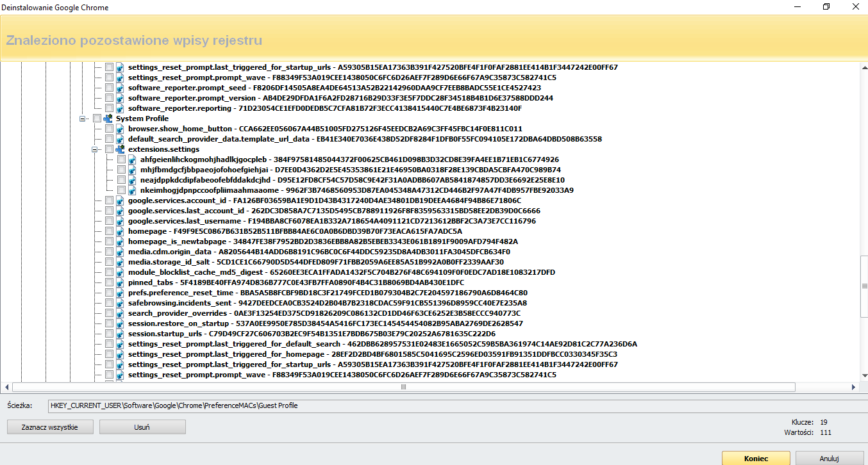868x465 pixels.
Task: Select the settings_reset_prompt.last_triggered_for_default_search entry text
Action: click(x=383, y=344)
